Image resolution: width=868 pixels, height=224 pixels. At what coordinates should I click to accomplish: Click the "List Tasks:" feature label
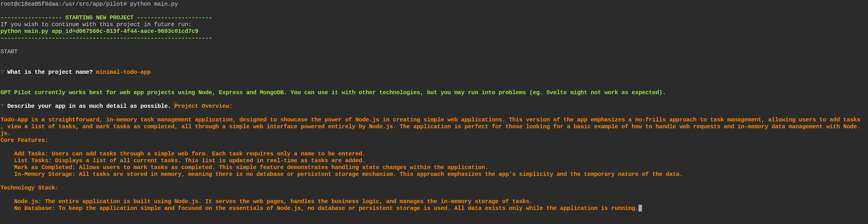pyautogui.click(x=33, y=160)
